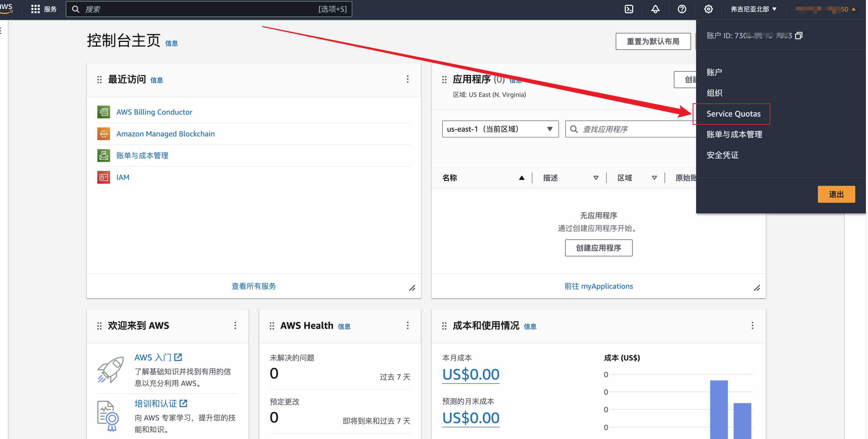
Task: Select 组织 in the account menu
Action: click(x=714, y=93)
